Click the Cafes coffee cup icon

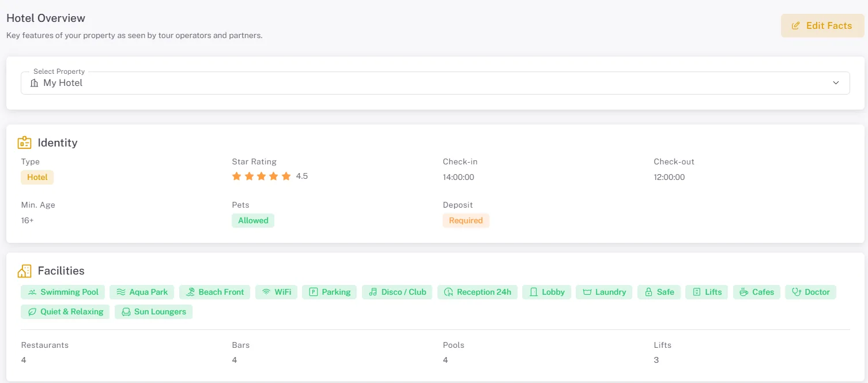tap(744, 292)
